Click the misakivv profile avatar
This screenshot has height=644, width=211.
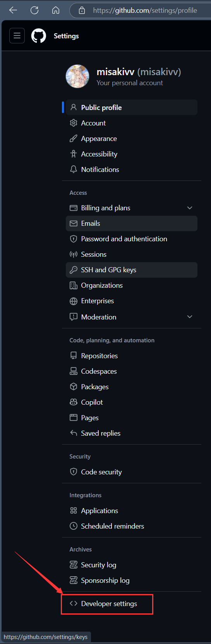pos(77,76)
